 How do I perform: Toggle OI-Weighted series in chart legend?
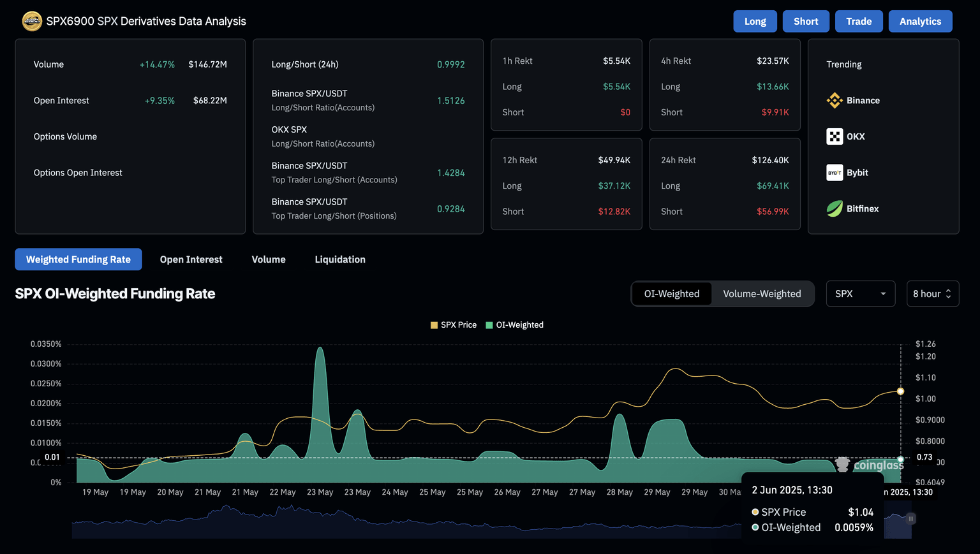click(x=514, y=325)
